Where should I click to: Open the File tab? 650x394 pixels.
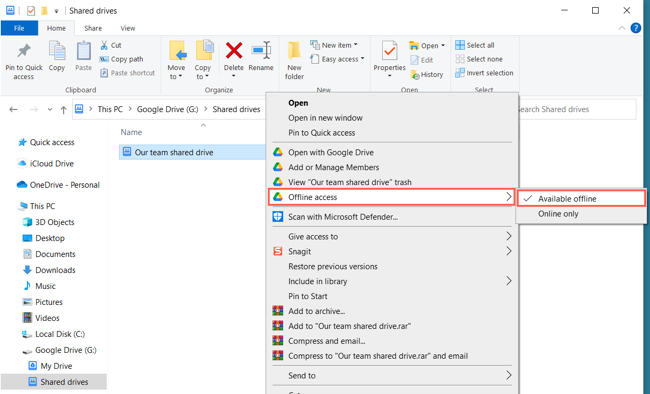coord(19,28)
